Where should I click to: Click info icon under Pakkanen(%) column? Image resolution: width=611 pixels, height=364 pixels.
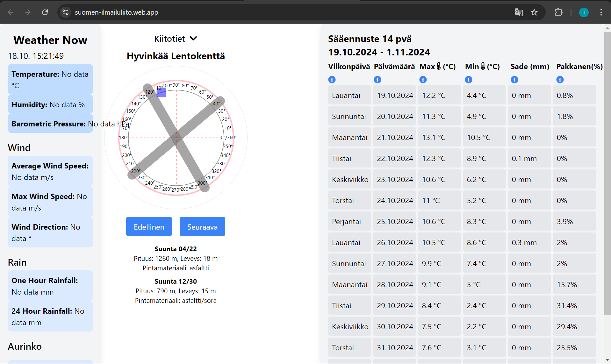(560, 80)
